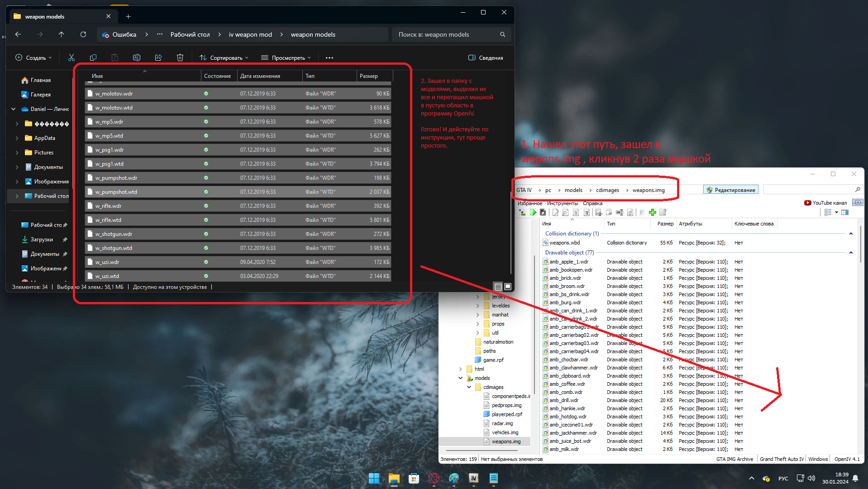Click the Share icon in Explorer toolbar
This screenshot has width=868, height=489.
coord(158,58)
